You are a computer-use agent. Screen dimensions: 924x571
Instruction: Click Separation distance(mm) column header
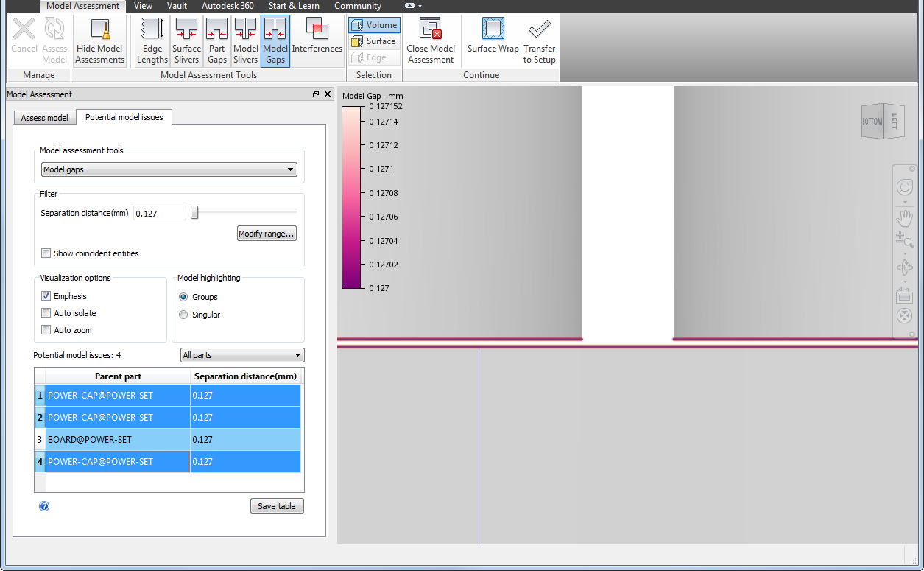click(x=245, y=376)
